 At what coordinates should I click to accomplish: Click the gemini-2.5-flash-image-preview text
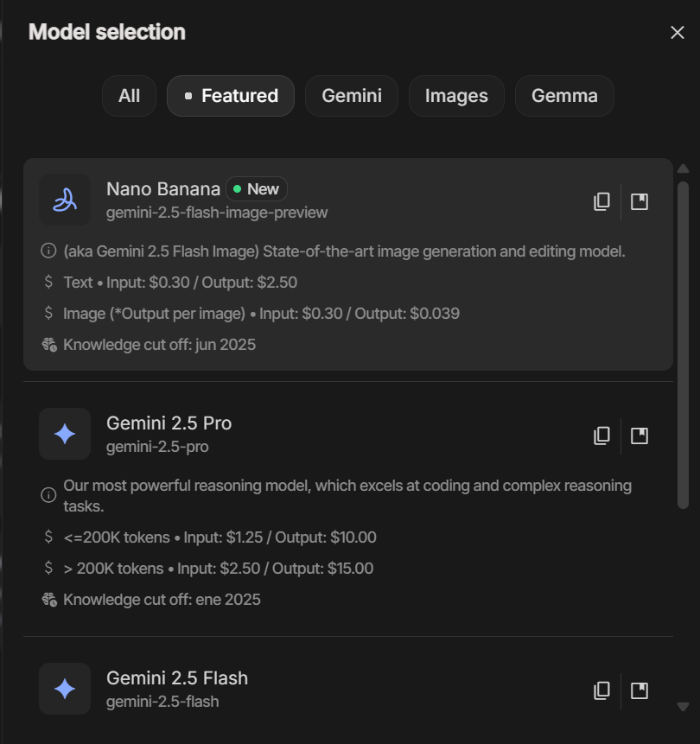click(217, 213)
